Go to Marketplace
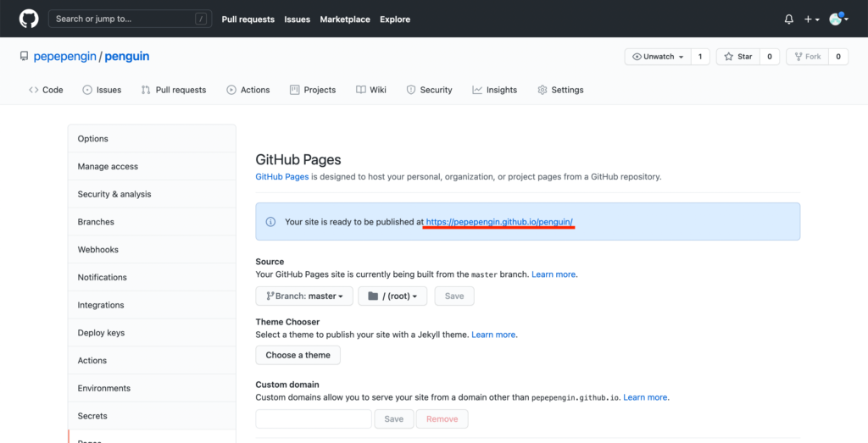 point(345,19)
